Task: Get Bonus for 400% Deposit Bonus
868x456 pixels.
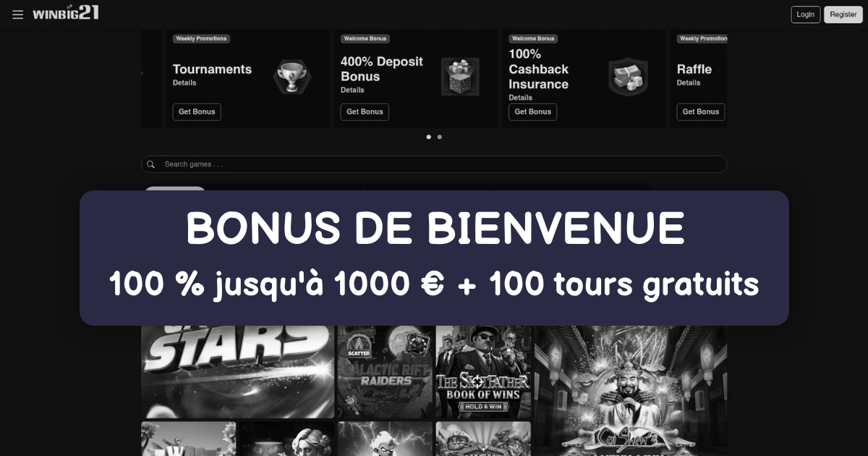Action: [x=365, y=111]
